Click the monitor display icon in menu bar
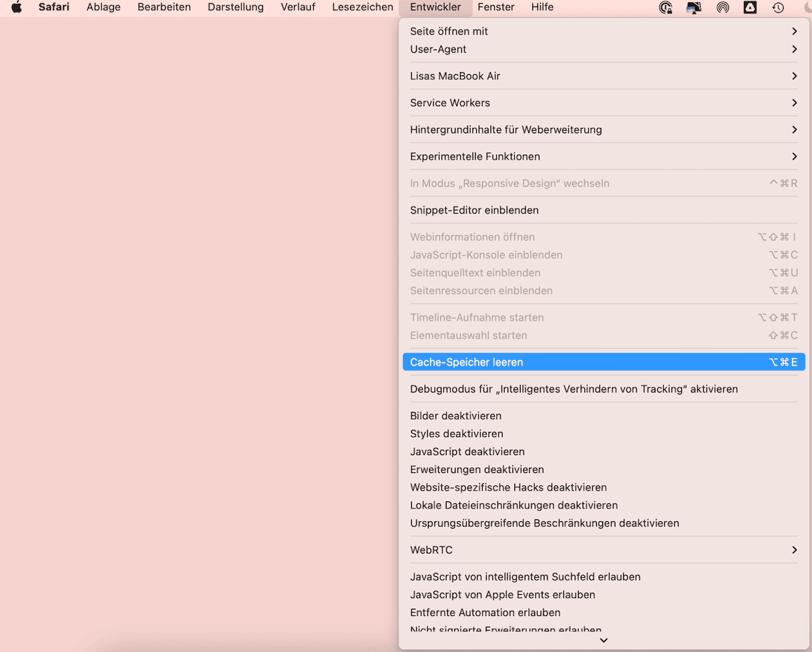 click(x=694, y=7)
